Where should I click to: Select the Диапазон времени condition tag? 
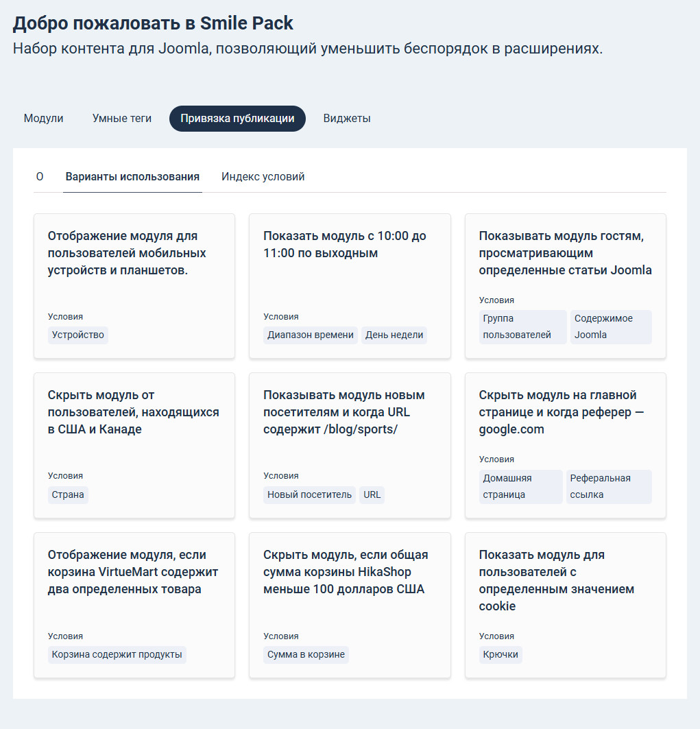point(311,335)
